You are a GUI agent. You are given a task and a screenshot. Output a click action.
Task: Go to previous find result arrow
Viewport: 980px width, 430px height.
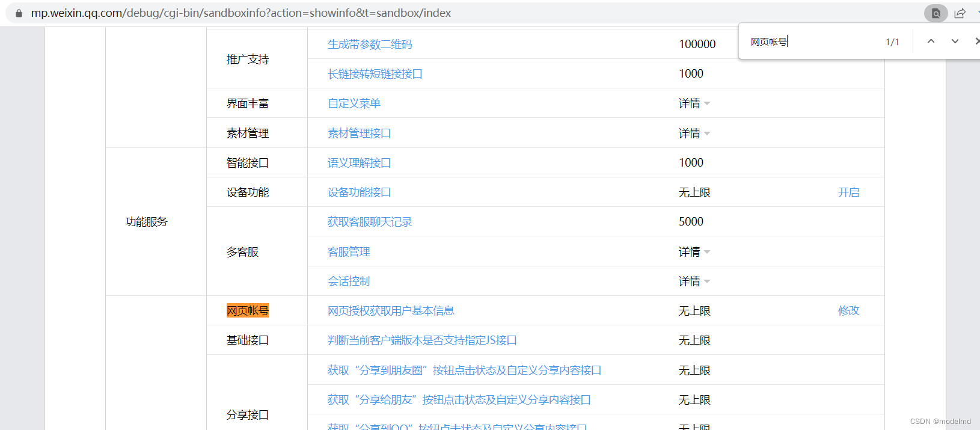(x=931, y=41)
